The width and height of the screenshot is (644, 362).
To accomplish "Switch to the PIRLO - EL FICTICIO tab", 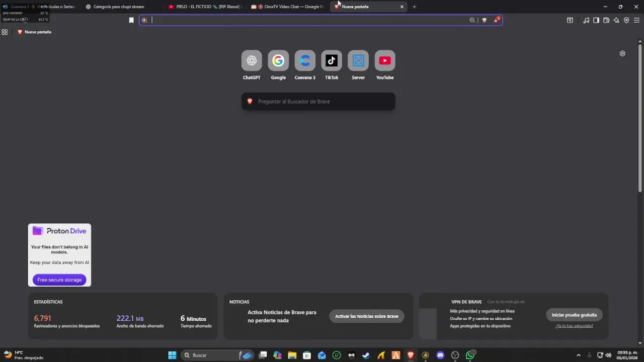I will point(204,7).
